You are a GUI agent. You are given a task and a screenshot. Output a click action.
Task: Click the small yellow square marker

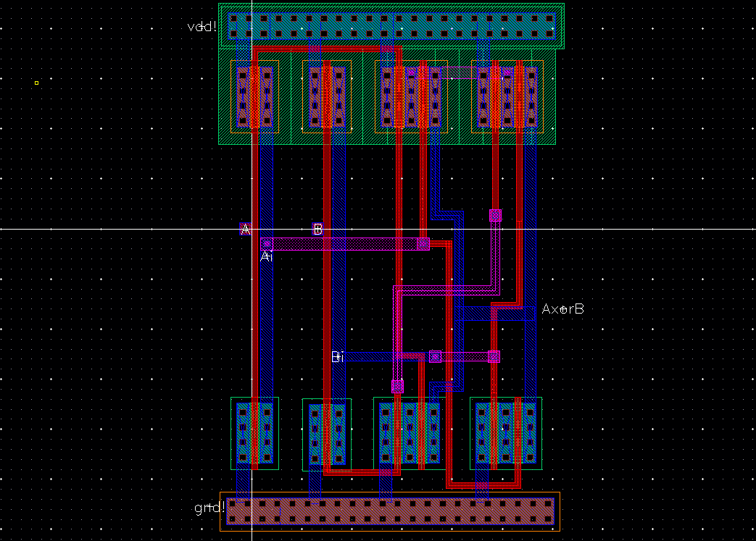click(37, 83)
